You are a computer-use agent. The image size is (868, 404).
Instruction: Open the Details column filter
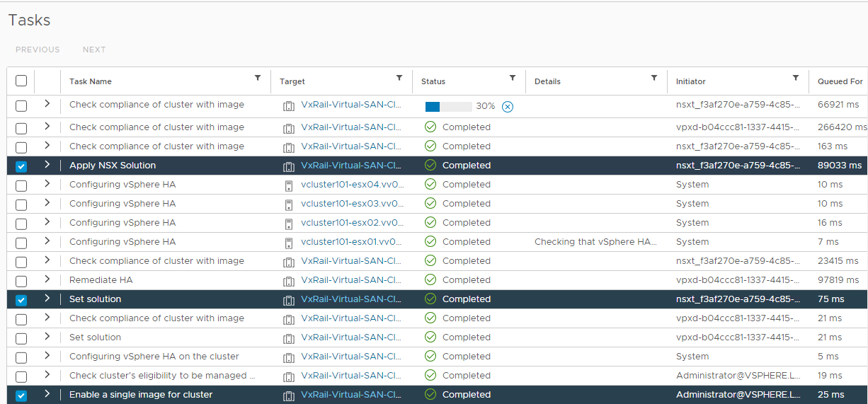(x=654, y=78)
